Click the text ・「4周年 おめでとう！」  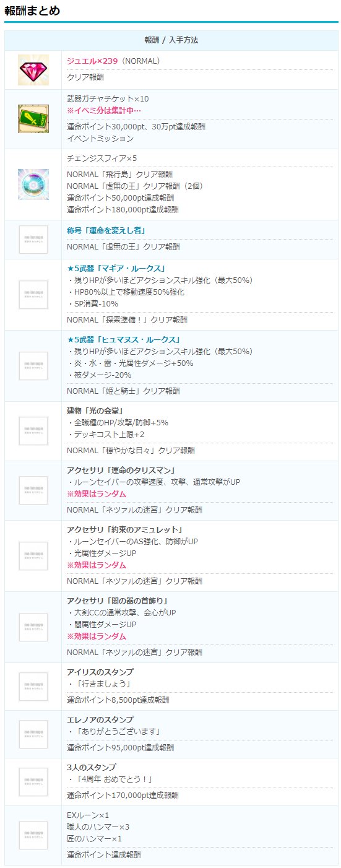pyautogui.click(x=110, y=779)
